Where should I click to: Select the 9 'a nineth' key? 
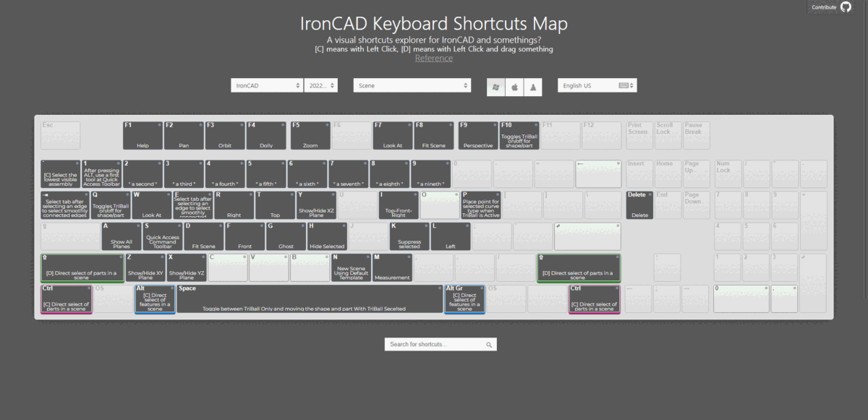pos(431,174)
